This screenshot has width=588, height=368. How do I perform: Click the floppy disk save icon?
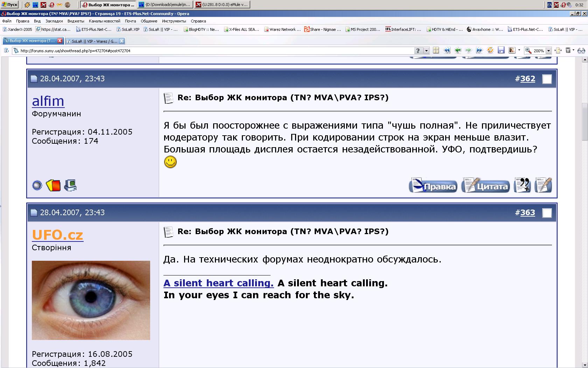501,50
